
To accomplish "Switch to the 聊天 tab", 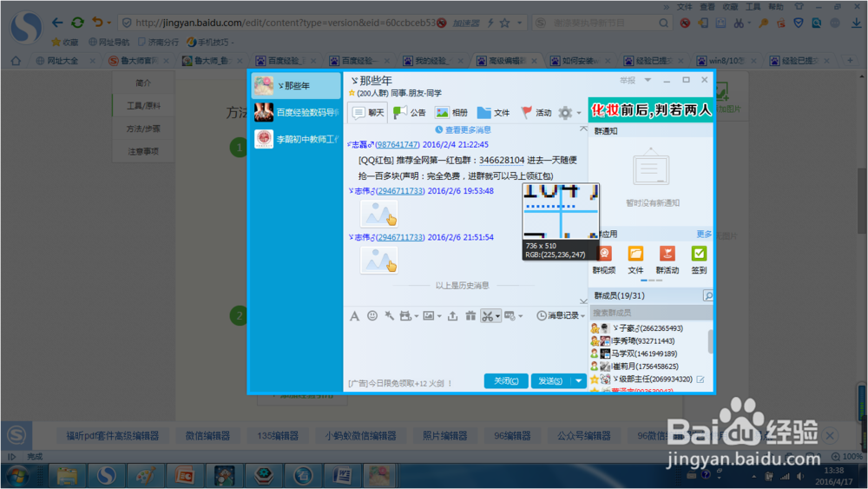I will point(367,113).
